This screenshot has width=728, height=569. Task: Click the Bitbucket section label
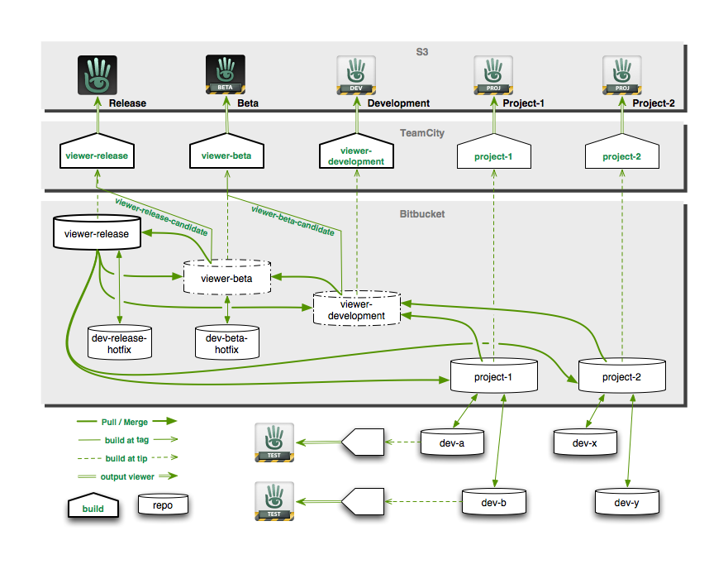[422, 214]
